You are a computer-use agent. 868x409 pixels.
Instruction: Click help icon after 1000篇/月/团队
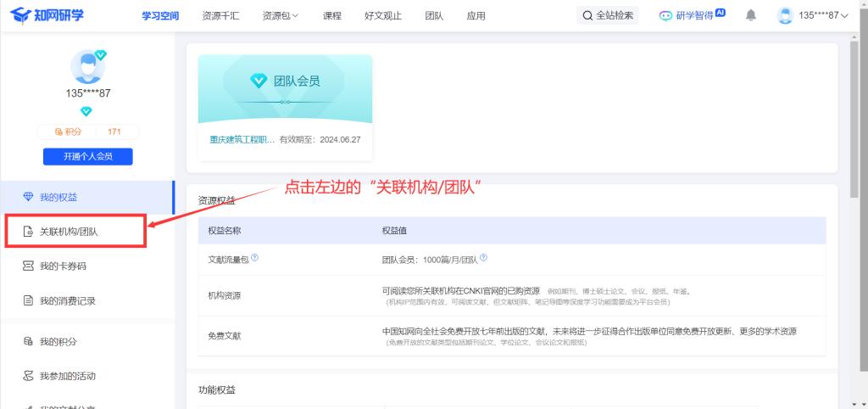click(483, 258)
